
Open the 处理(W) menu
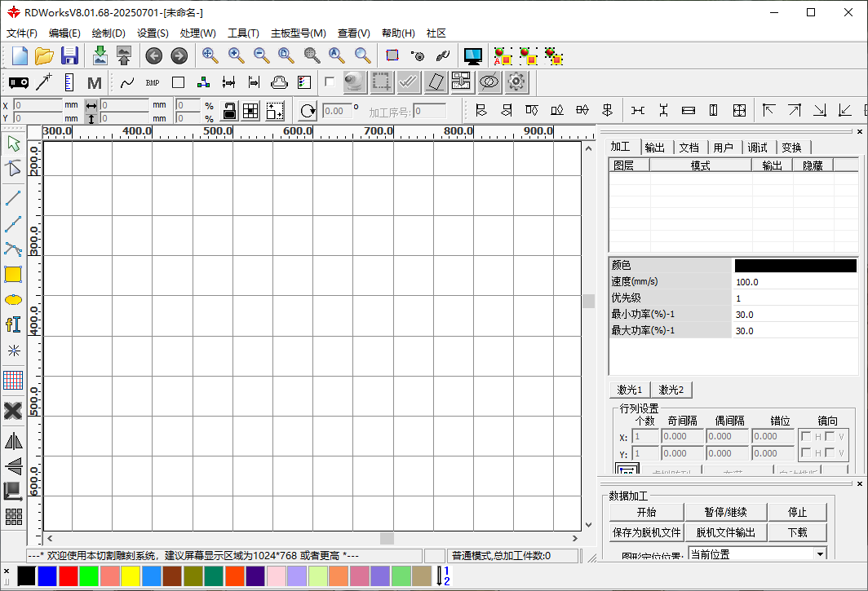[197, 33]
